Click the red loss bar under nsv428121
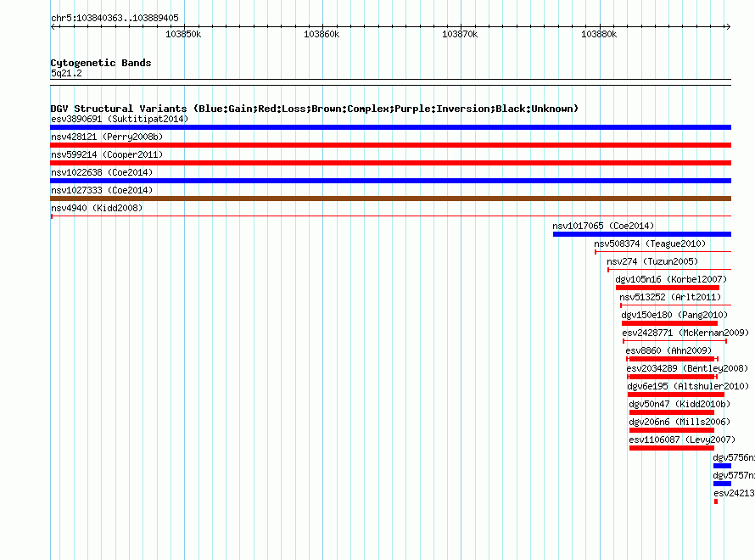Viewport: 755px width, 560px height. pos(390,145)
